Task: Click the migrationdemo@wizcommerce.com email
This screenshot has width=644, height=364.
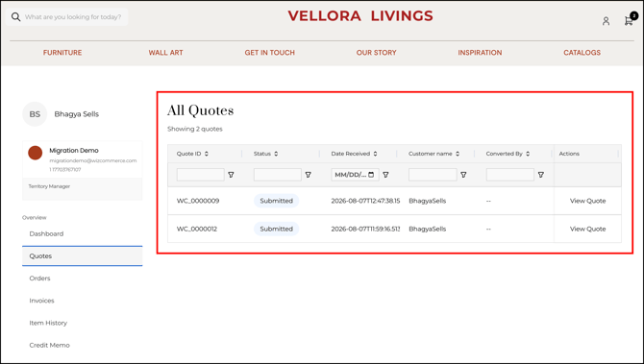Action: point(93,160)
